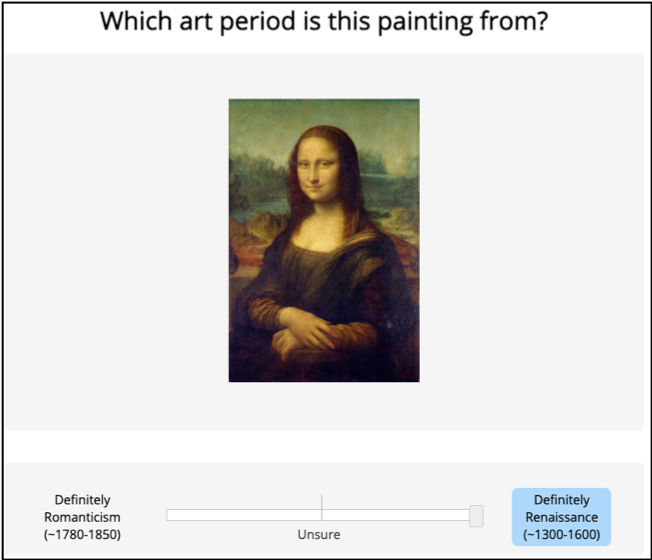
Task: Click the gray panel right of the painting
Action: tap(530, 240)
